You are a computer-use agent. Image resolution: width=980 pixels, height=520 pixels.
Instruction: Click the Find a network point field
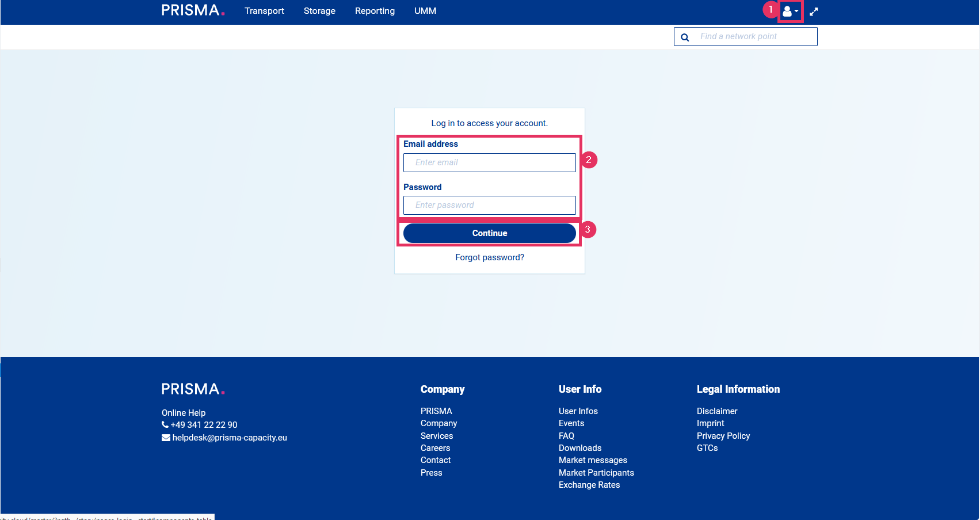pyautogui.click(x=754, y=36)
